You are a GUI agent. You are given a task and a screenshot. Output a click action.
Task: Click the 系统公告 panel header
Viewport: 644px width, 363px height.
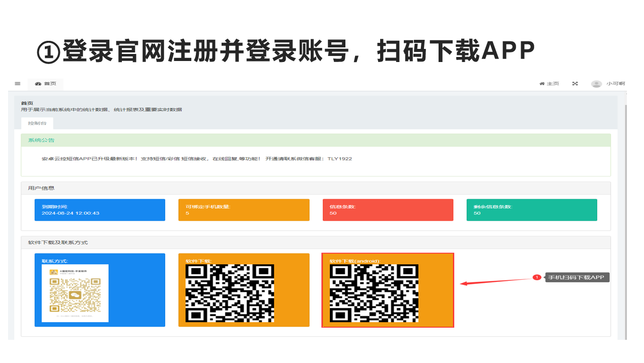pos(316,140)
